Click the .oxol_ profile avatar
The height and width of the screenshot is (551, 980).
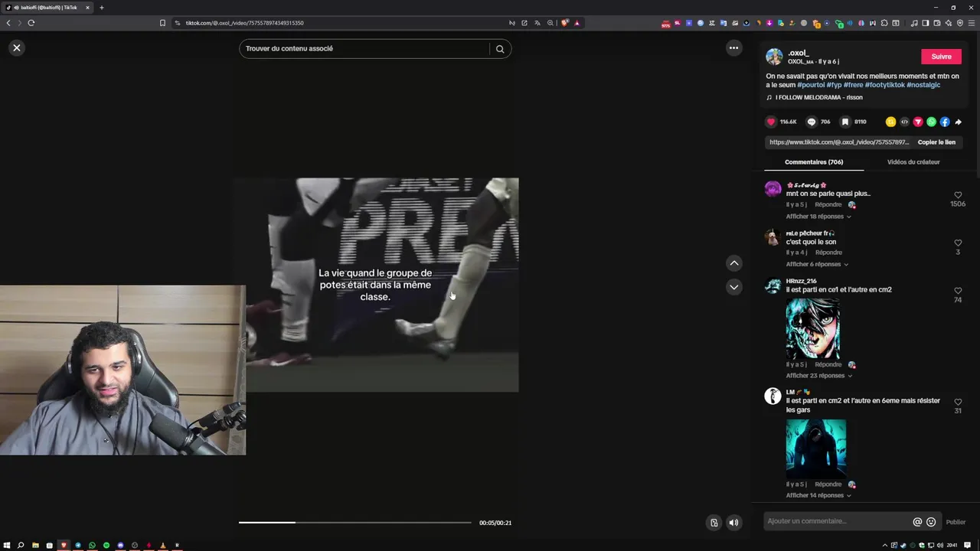774,57
